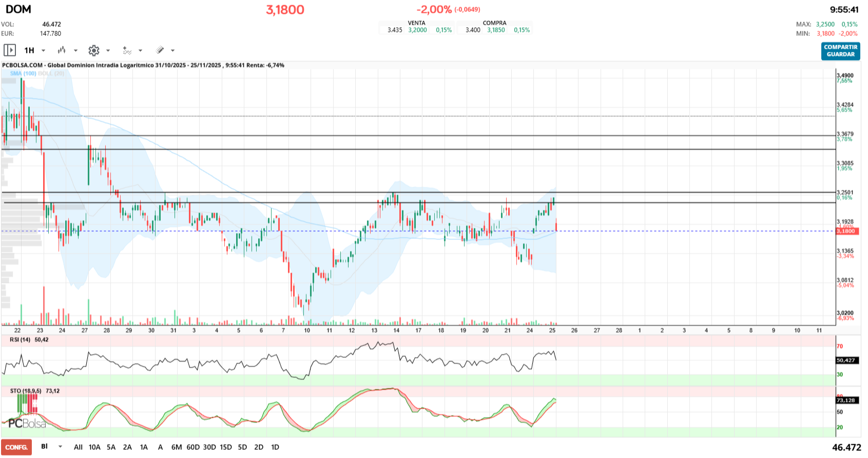Click the PCBolsa logo watermark
868x458 pixels.
pyautogui.click(x=27, y=424)
